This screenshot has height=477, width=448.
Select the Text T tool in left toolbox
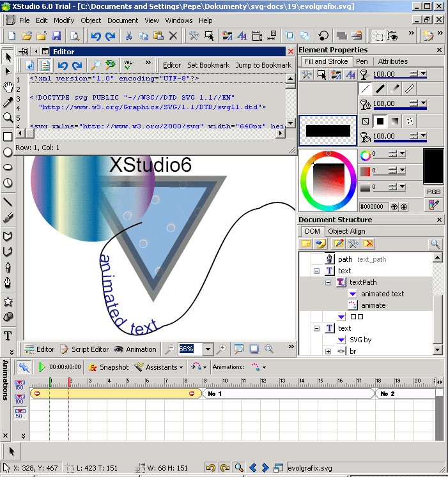(8, 336)
